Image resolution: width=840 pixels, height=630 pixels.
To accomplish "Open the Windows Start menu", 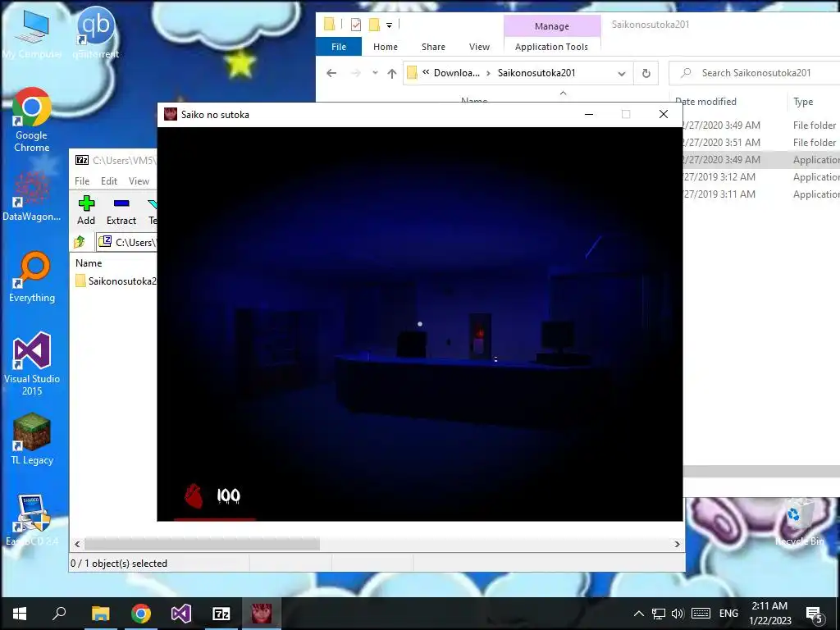I will tap(20, 614).
